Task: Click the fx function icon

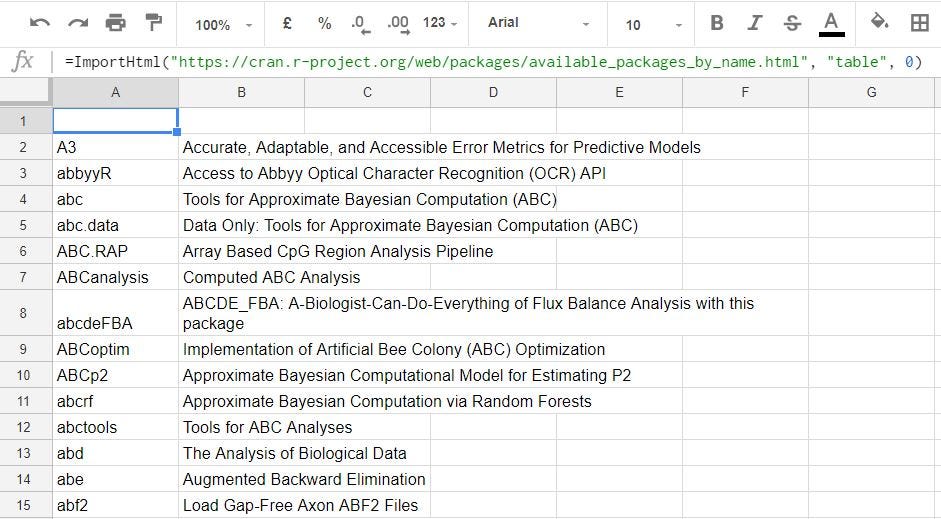Action: click(x=23, y=61)
